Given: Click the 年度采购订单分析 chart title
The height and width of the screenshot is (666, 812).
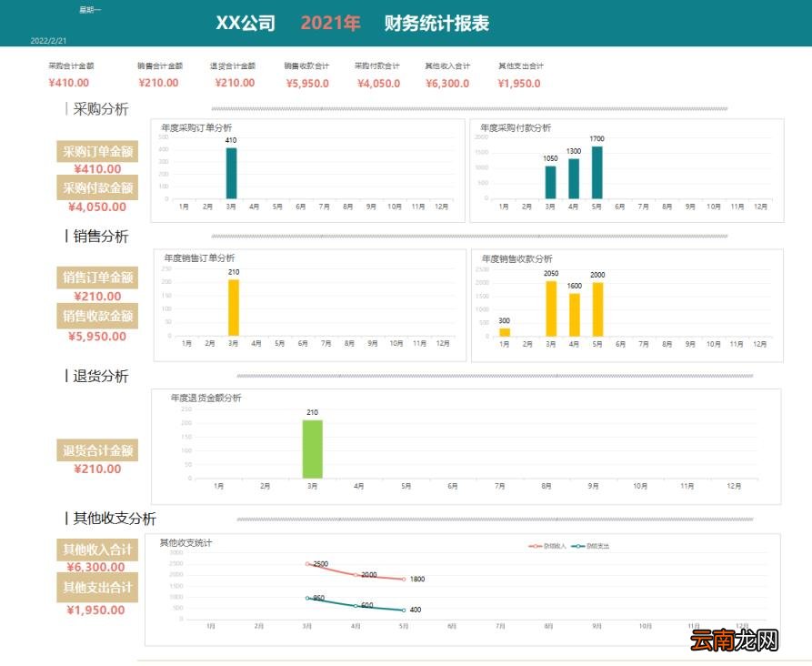Looking at the screenshot, I should click(x=196, y=127).
